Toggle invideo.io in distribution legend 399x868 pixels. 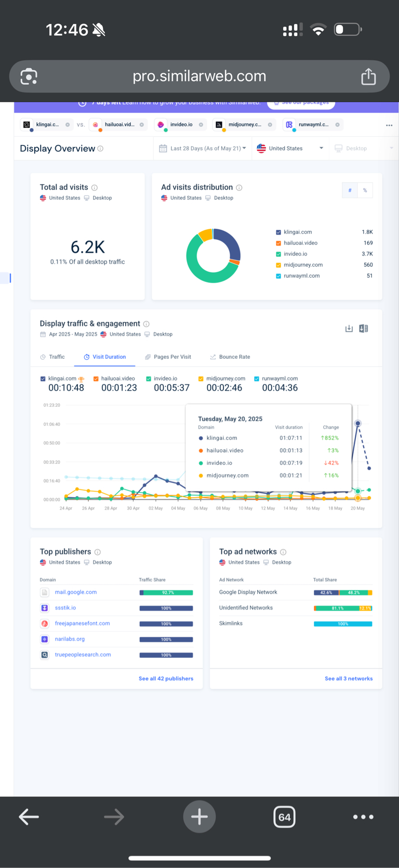click(278, 254)
